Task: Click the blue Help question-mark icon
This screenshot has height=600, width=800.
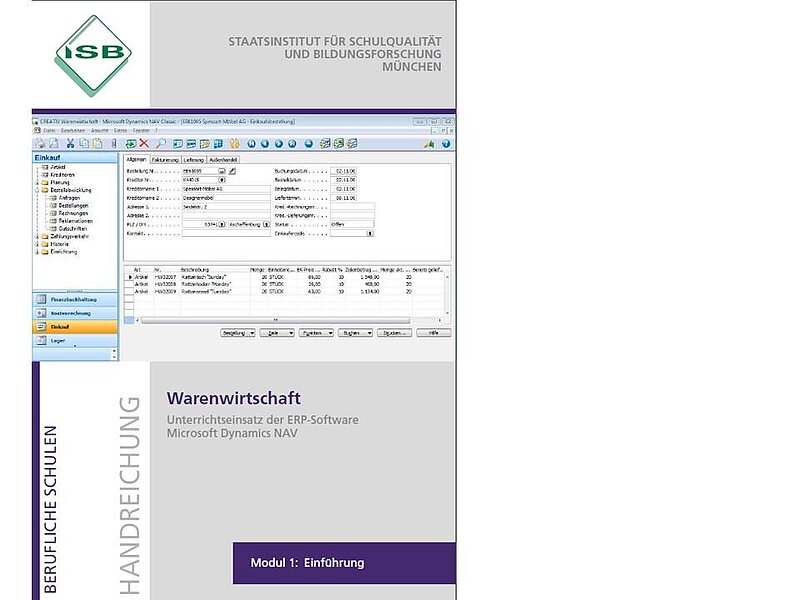Action: tap(446, 144)
